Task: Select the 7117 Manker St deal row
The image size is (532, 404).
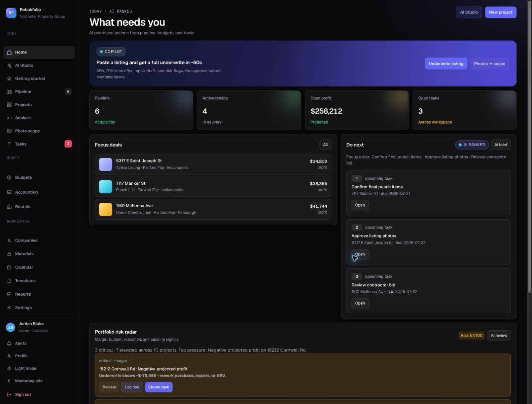Action: point(213,187)
